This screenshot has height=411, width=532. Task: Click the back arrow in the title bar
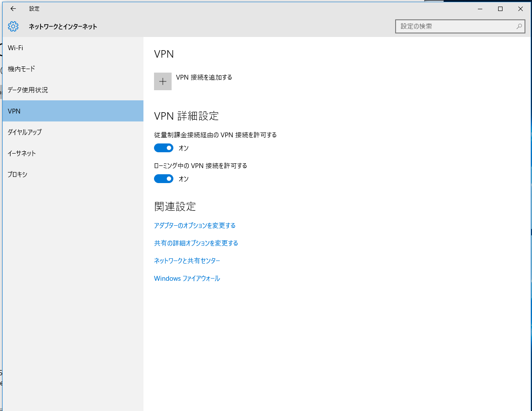(13, 9)
